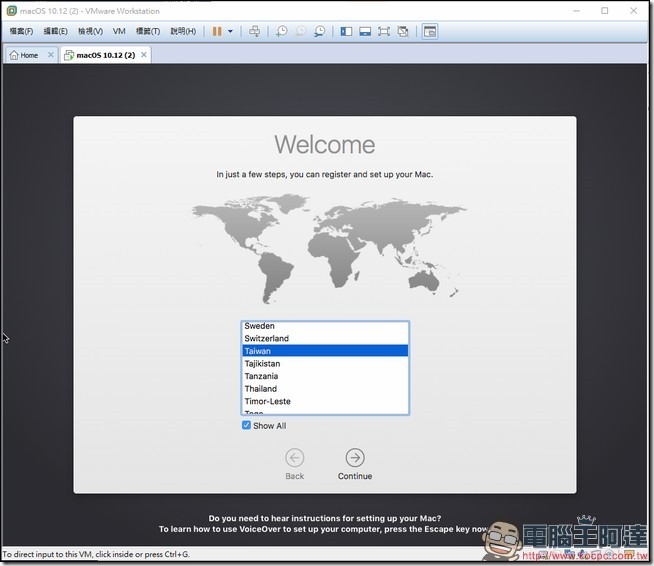
Task: Select Tajikistan in the country list
Action: [325, 363]
